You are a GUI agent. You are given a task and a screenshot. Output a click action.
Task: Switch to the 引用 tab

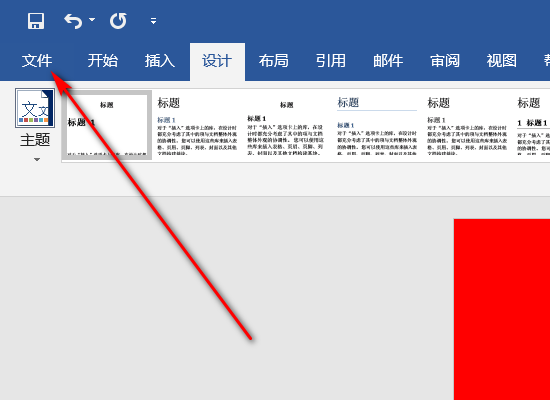[330, 61]
